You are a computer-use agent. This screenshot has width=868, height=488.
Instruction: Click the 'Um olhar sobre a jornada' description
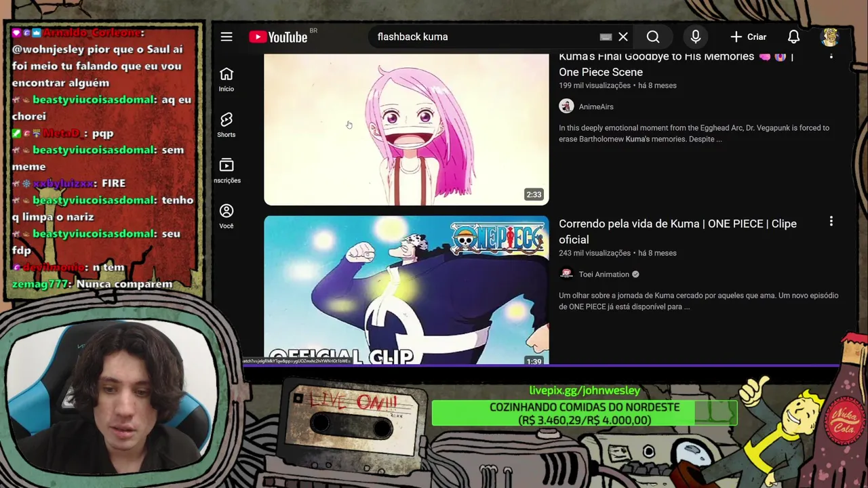pos(698,301)
